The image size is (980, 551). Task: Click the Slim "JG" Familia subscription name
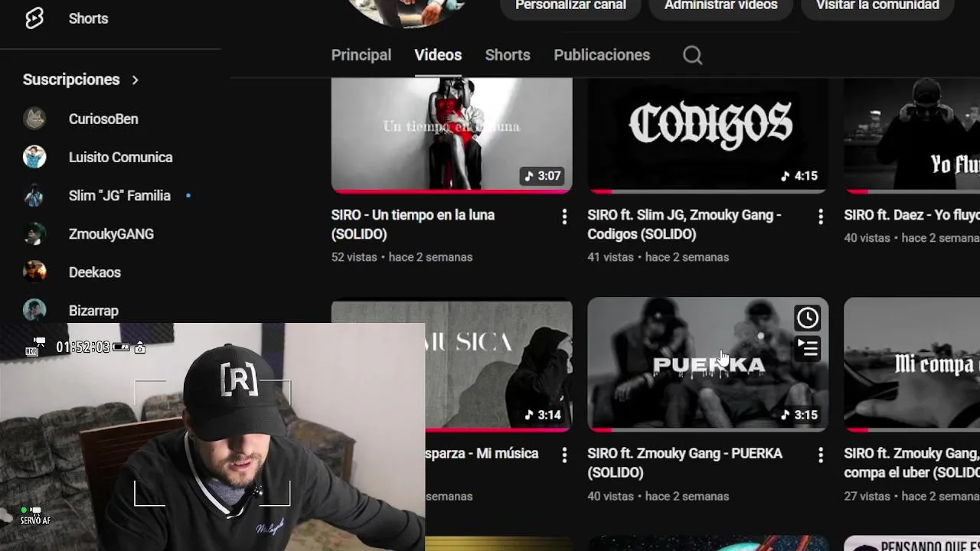pos(119,195)
